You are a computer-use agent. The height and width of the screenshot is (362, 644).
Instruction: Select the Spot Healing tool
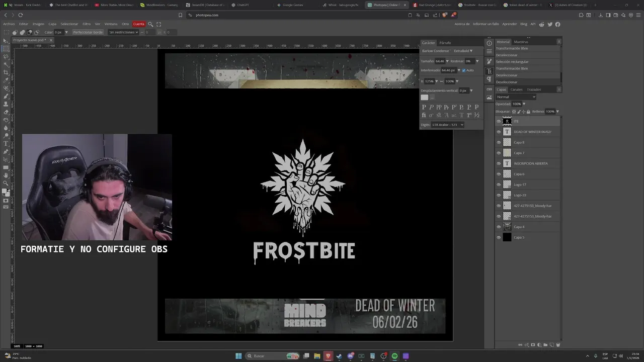[6, 88]
